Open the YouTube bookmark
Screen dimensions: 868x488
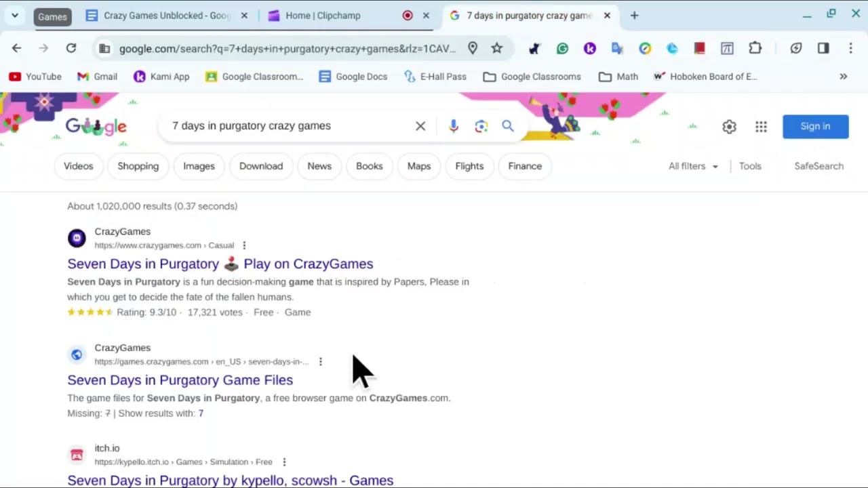click(35, 77)
